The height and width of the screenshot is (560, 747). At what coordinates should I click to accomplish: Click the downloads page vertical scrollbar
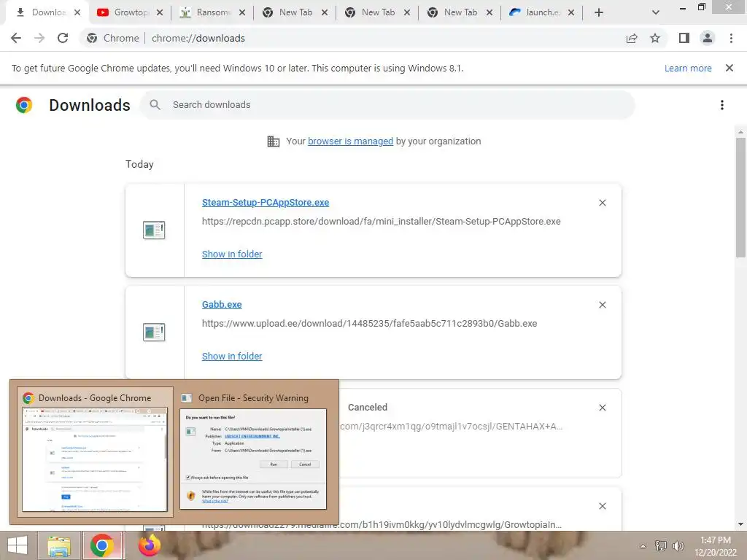tap(740, 197)
